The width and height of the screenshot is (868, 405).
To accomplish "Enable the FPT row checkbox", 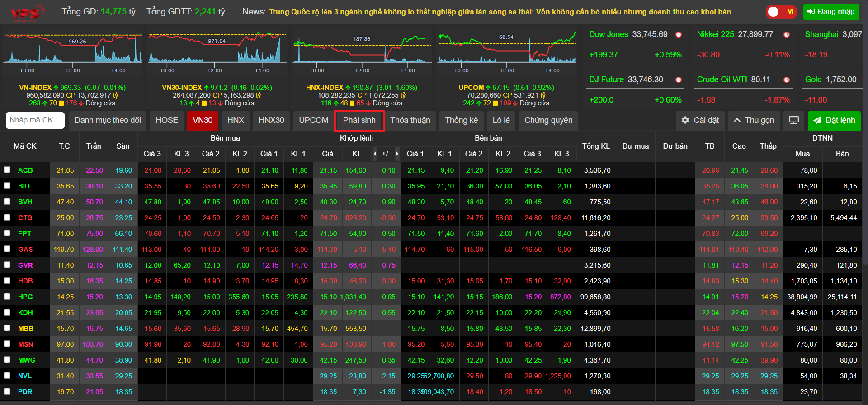I will 7,233.
